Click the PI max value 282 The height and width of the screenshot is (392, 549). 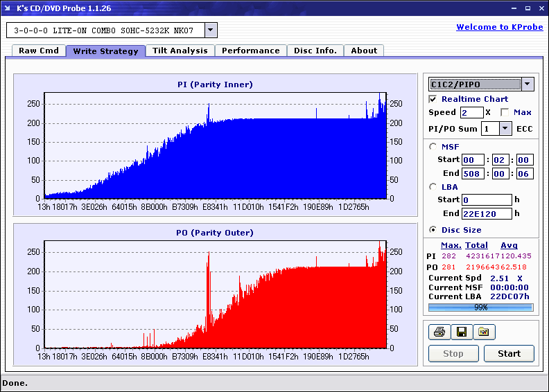click(x=448, y=256)
